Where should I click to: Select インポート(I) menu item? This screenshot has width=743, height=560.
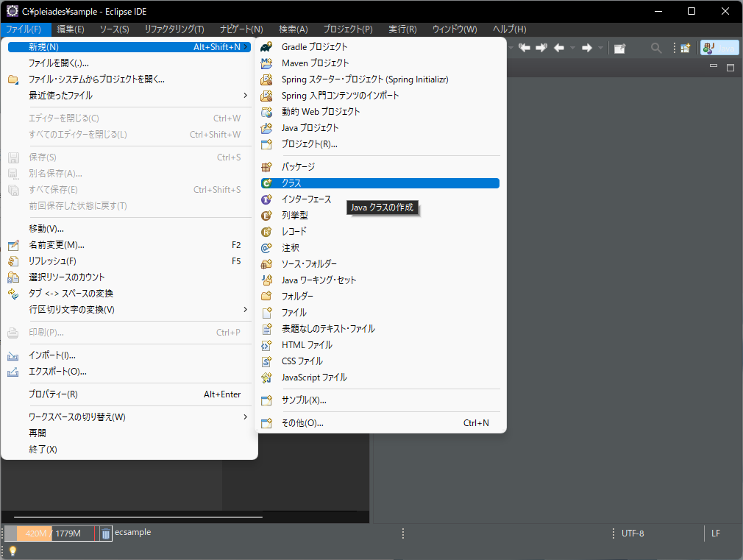point(129,355)
